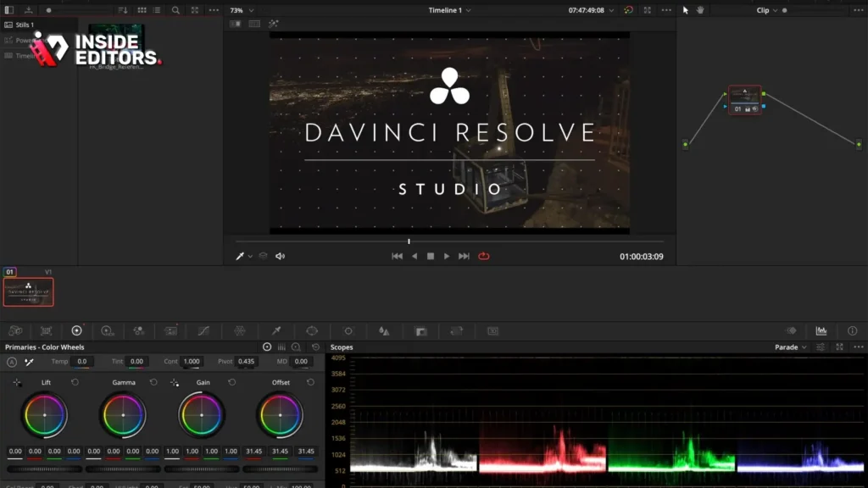Screen dimensions: 868x488
Task: Open the Motion Effects palette icon
Action: (170, 331)
